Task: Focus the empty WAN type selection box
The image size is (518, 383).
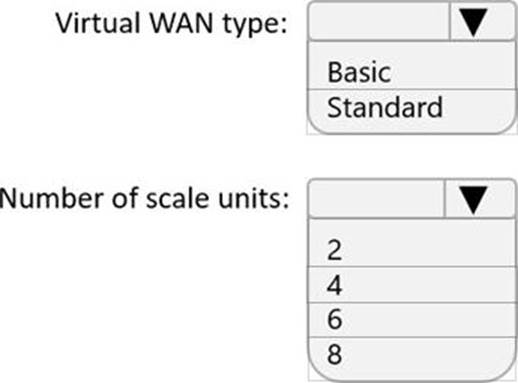Action: [x=379, y=22]
